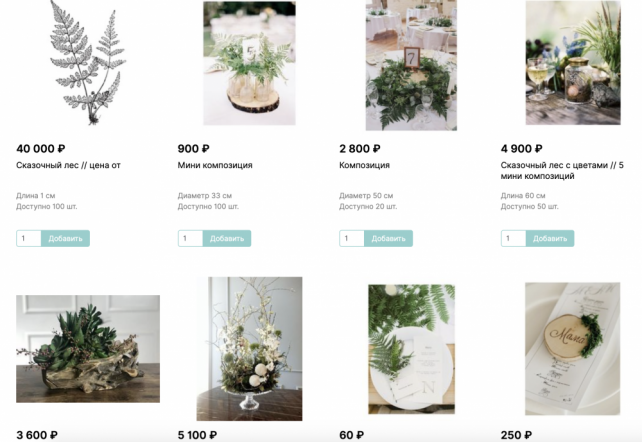Add the 2 800 ₽ Композиция item to cart
642x442 pixels.
coord(388,238)
